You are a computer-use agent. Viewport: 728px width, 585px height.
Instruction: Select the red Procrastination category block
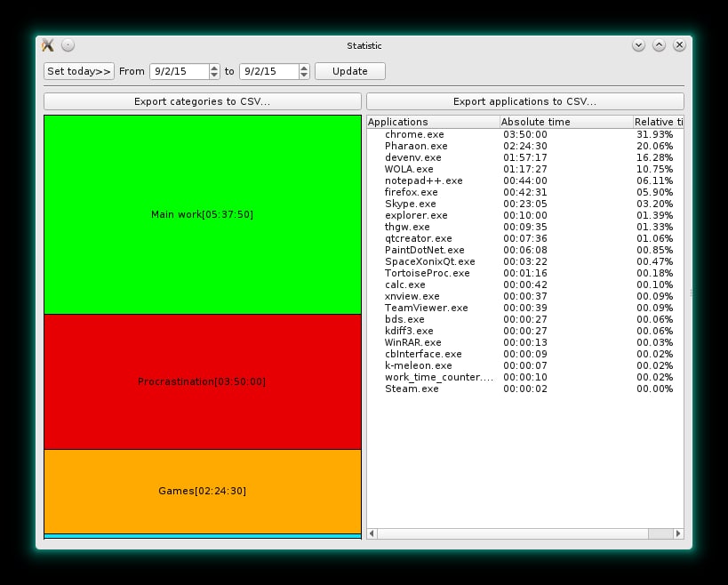click(203, 381)
